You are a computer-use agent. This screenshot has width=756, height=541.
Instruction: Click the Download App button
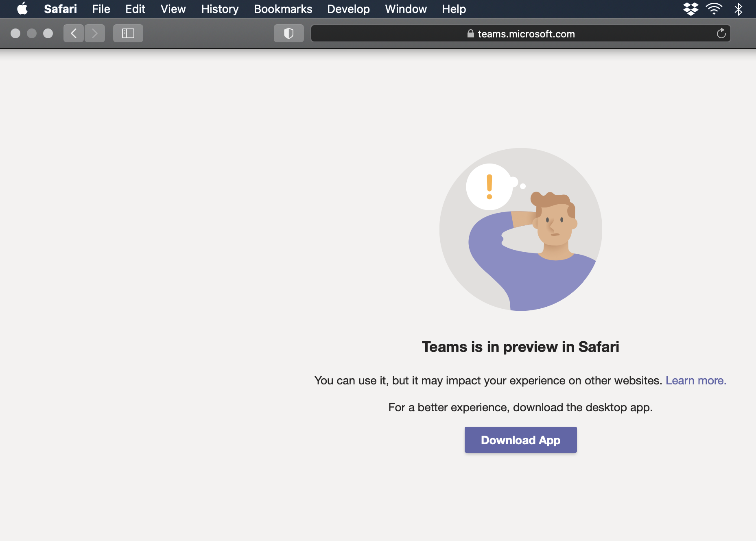(x=521, y=440)
